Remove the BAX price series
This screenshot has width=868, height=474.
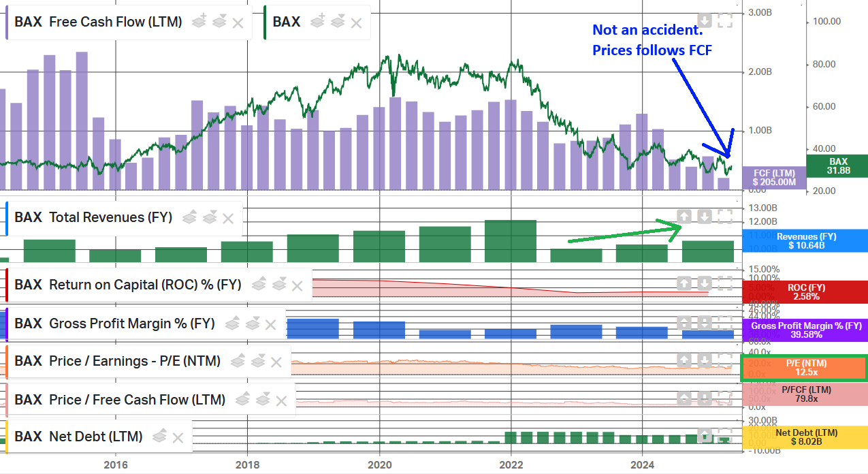click(356, 22)
